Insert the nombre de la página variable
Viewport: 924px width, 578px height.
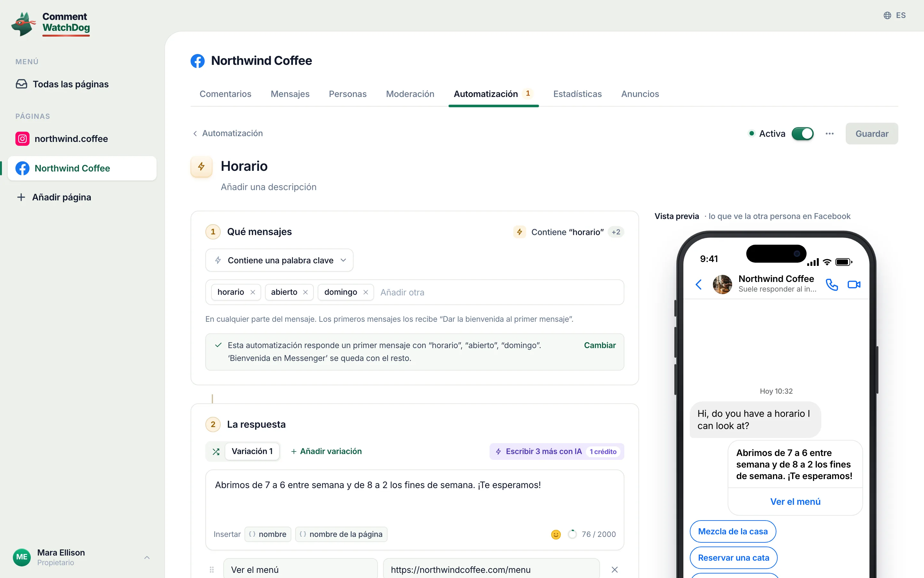click(x=341, y=534)
